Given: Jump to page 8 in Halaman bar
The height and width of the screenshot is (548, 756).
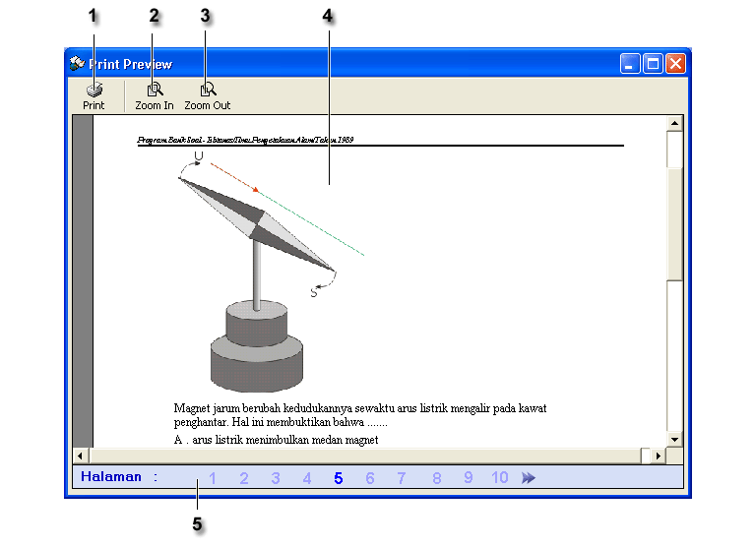Looking at the screenshot, I should click(x=437, y=478).
